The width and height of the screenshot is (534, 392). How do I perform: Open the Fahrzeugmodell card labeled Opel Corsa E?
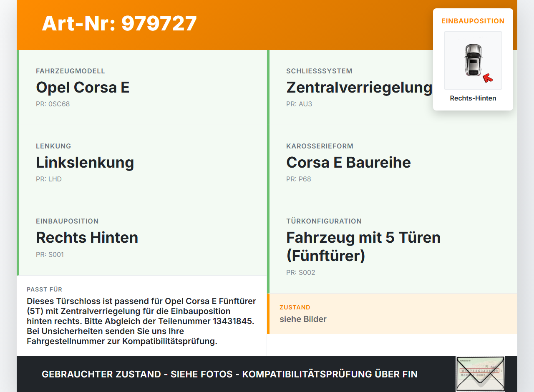[x=83, y=88]
